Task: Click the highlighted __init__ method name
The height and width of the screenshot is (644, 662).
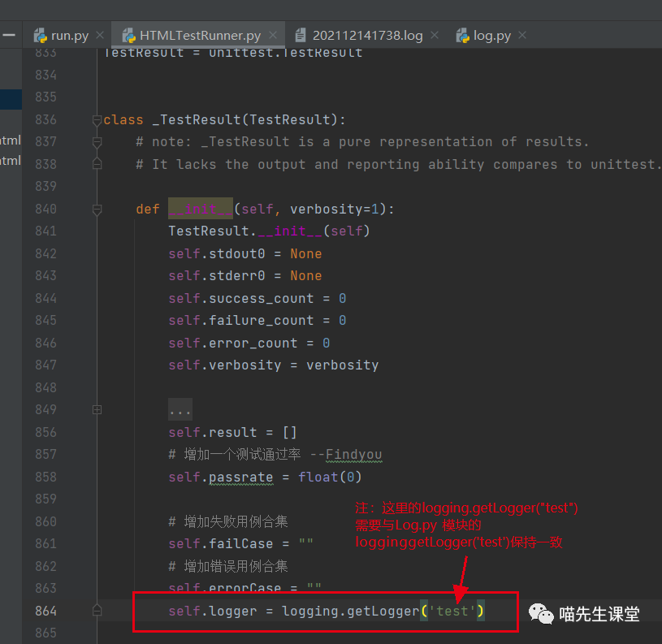Action: pyautogui.click(x=201, y=209)
